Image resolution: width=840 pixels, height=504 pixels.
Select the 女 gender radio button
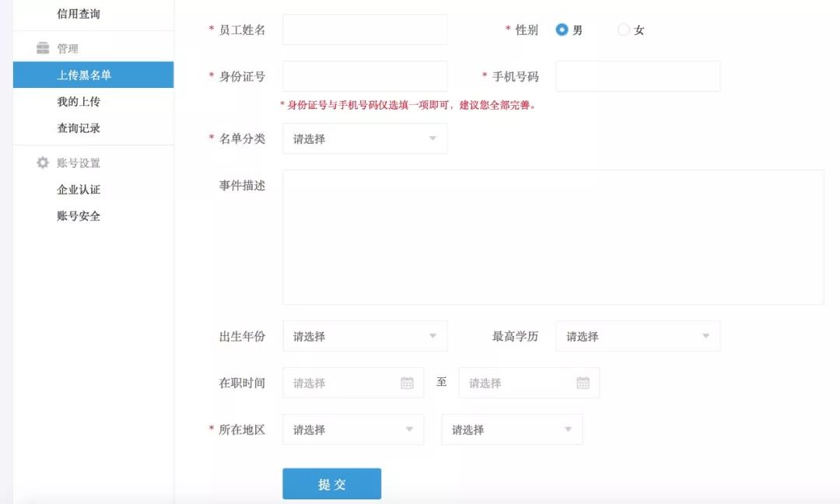coord(621,29)
